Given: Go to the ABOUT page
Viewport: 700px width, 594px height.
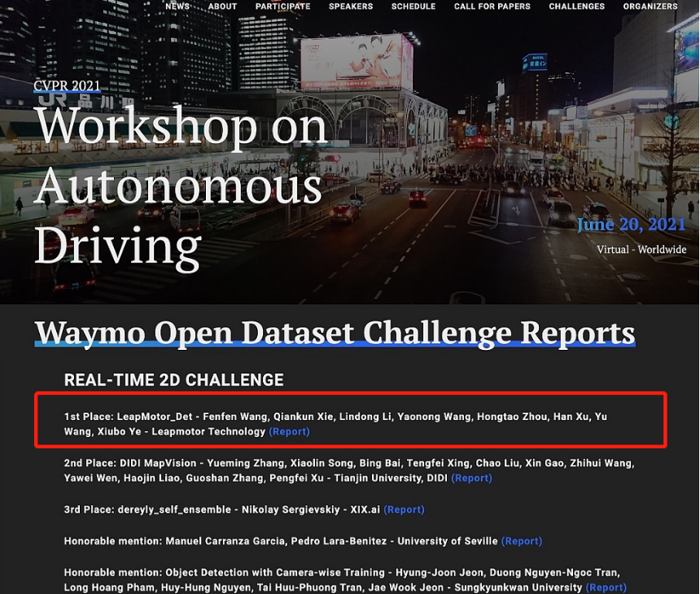Looking at the screenshot, I should tap(222, 7).
